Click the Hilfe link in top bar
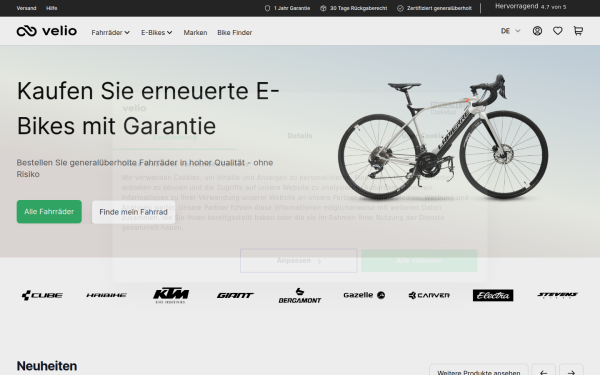 (x=52, y=8)
